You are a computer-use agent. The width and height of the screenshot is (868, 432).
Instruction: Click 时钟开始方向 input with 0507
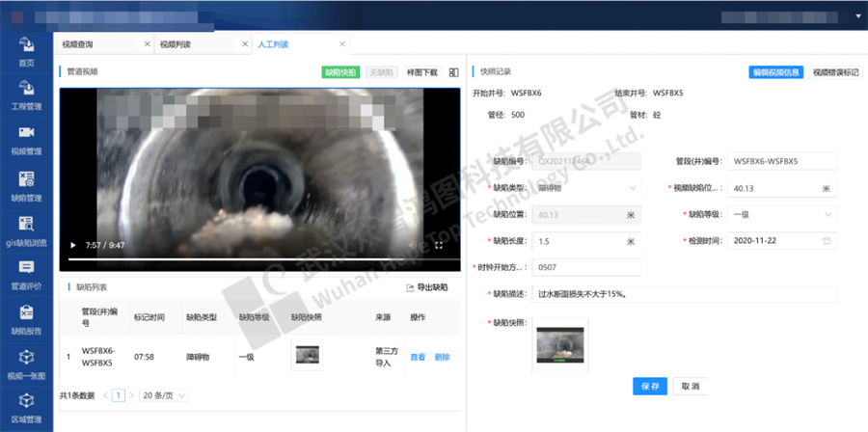(586, 267)
